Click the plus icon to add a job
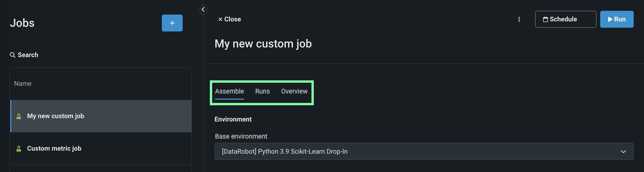This screenshot has height=172, width=644. pyautogui.click(x=172, y=23)
